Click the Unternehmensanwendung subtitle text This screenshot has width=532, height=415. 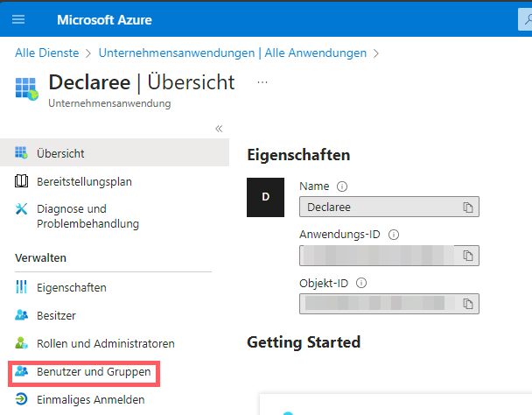point(109,103)
